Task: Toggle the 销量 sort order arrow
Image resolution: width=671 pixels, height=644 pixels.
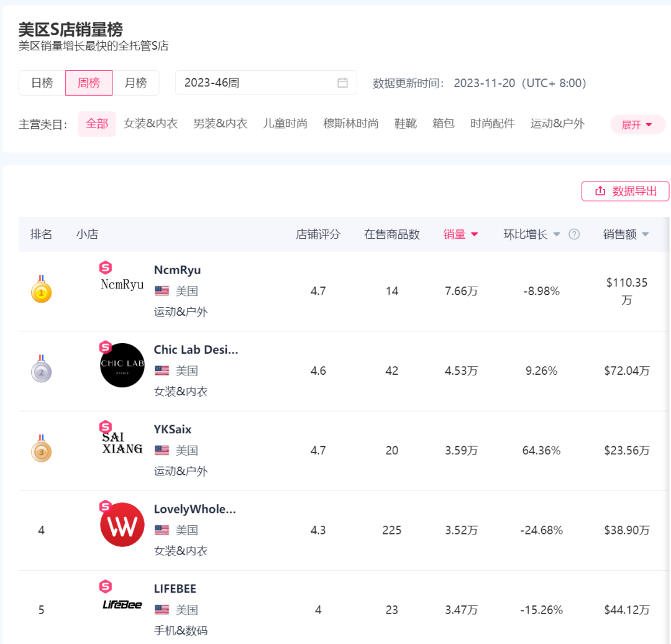Action: click(x=475, y=234)
